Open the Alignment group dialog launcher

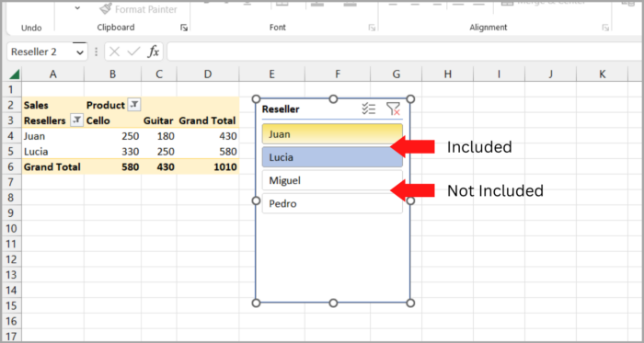click(605, 28)
